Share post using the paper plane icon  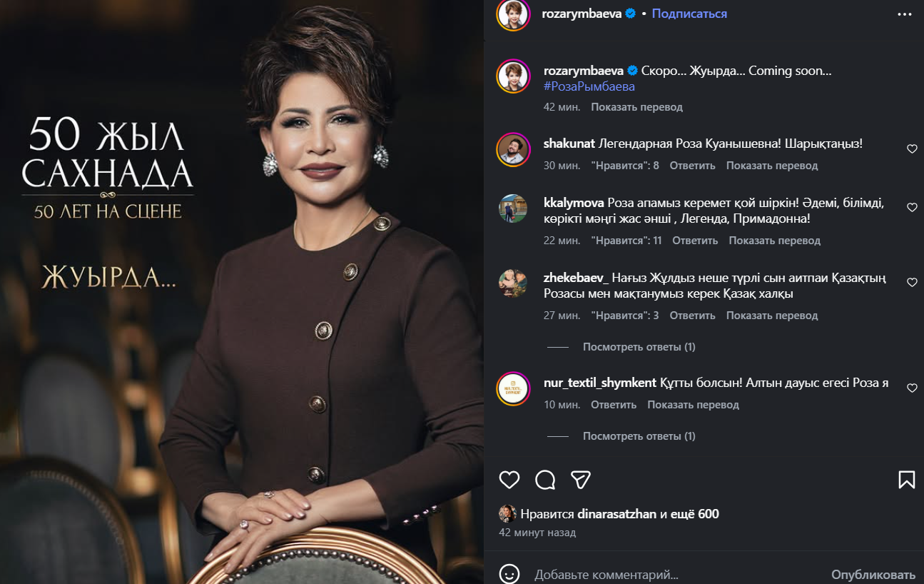pyautogui.click(x=581, y=479)
